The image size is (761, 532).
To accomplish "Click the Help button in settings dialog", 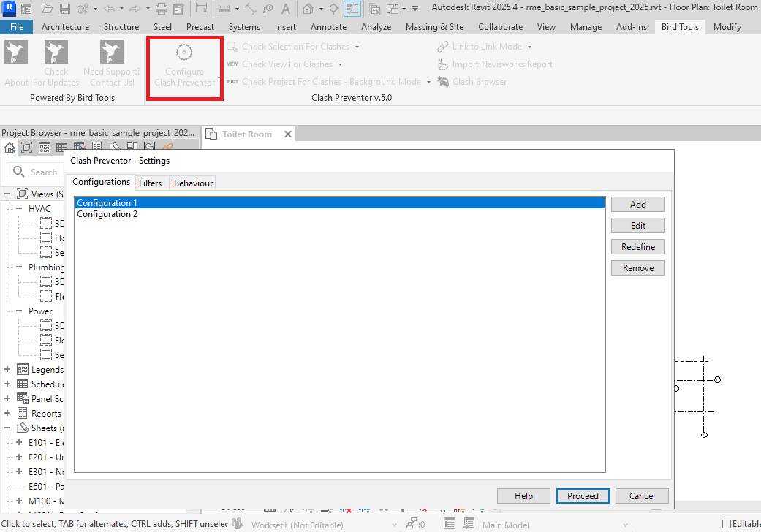I will (x=523, y=495).
